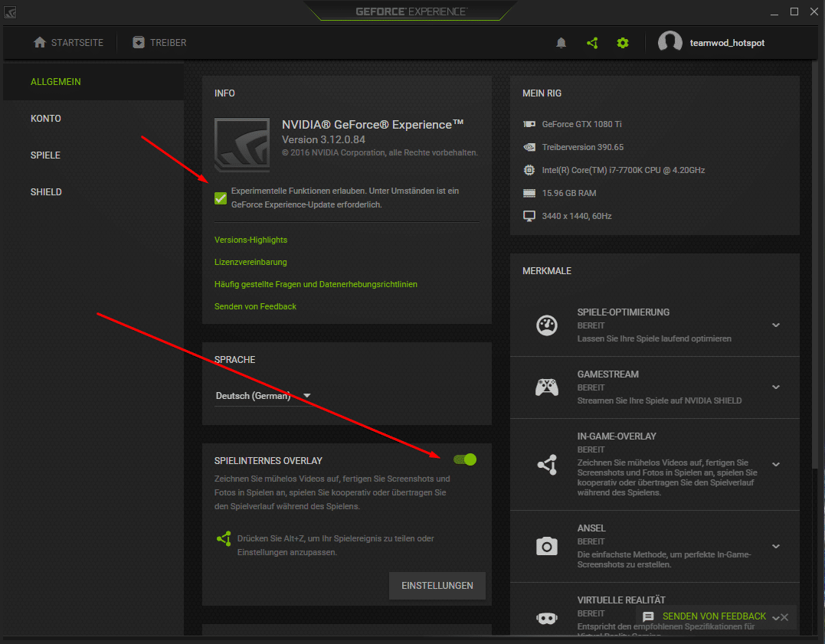Click the camera icon for Ansel
This screenshot has height=644, width=825.
click(547, 546)
